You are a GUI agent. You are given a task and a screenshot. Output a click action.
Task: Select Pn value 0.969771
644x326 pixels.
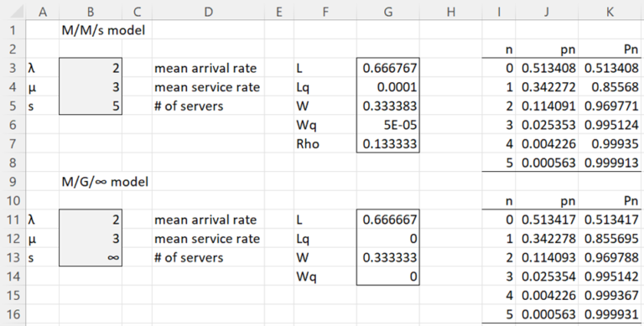tap(610, 106)
